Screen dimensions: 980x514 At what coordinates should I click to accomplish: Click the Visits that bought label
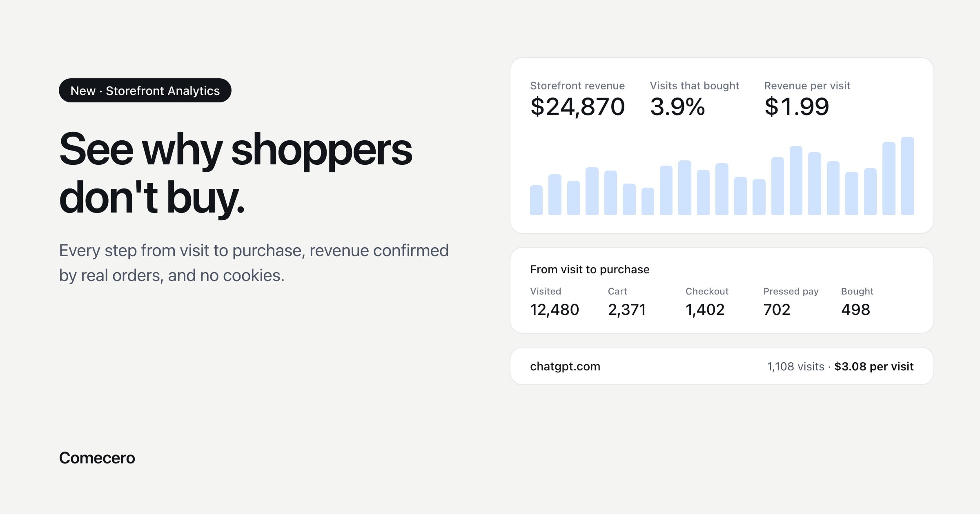pos(695,86)
